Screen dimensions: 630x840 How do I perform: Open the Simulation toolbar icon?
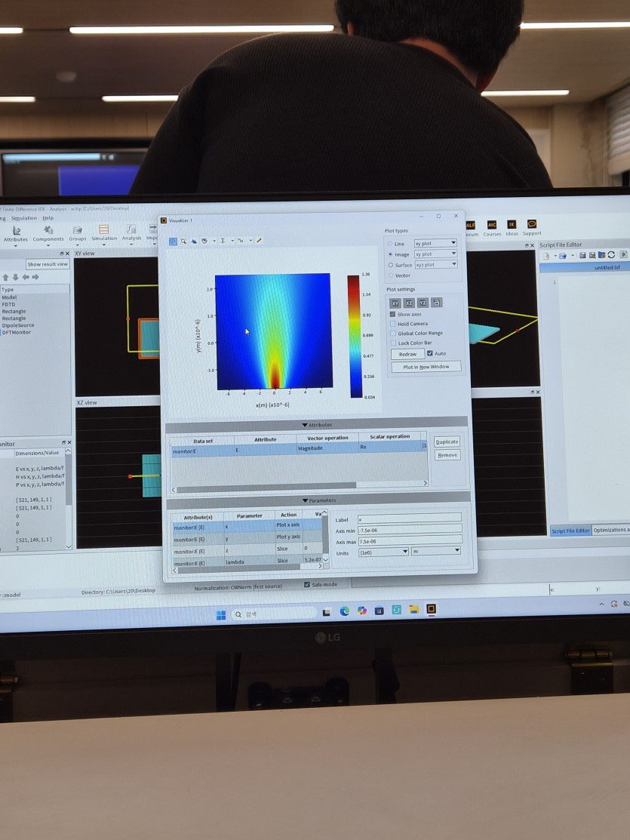(x=104, y=232)
